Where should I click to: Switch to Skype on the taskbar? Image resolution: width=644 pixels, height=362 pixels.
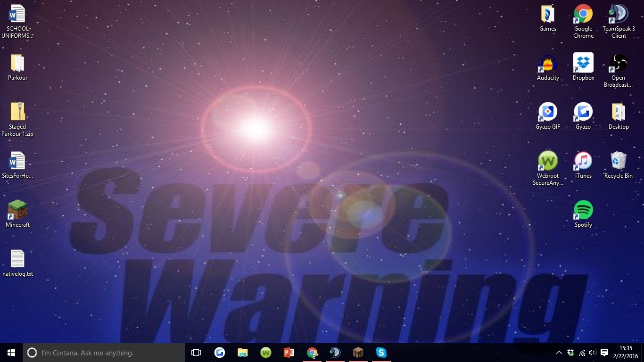point(381,353)
